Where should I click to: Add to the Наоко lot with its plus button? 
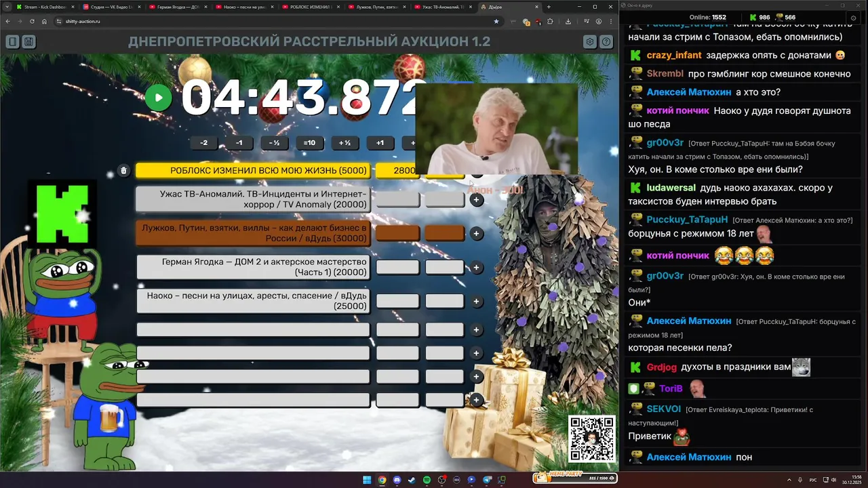476,301
